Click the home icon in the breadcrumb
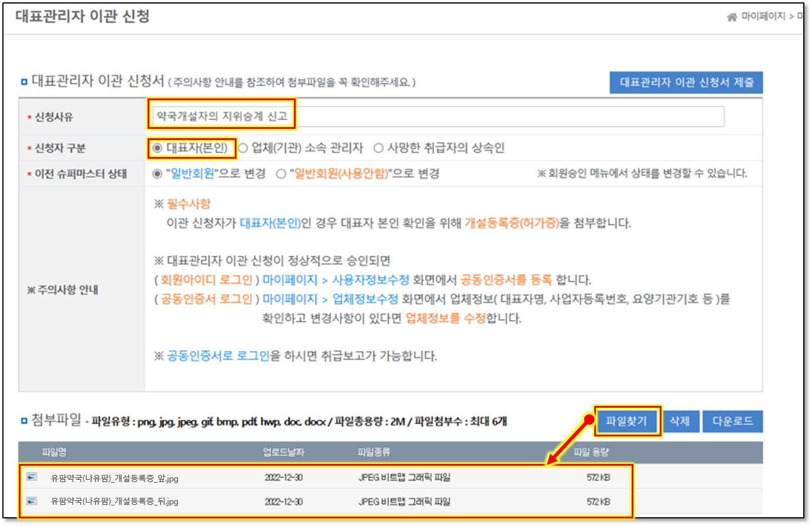 click(x=732, y=17)
